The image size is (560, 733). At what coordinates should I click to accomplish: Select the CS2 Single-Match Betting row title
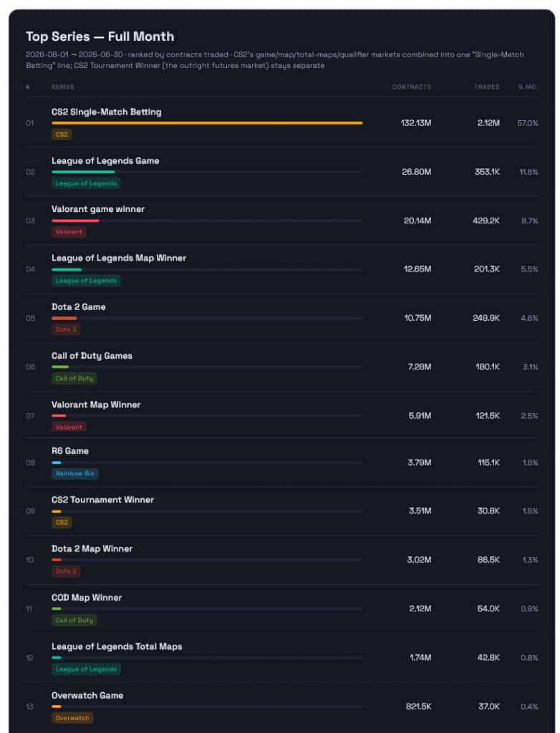[106, 112]
